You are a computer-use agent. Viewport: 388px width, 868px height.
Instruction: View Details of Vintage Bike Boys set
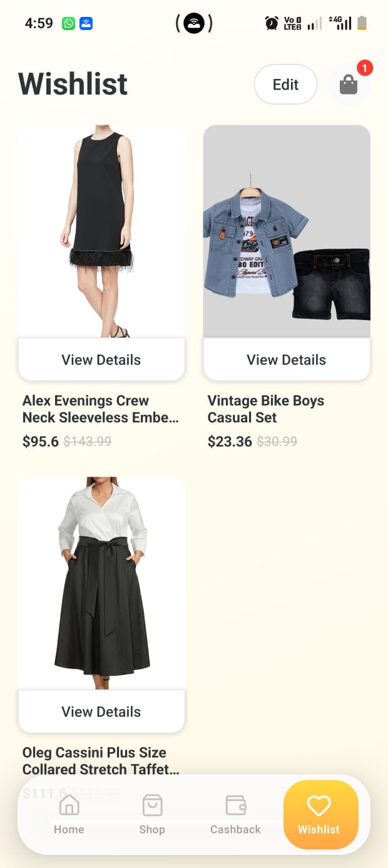pos(287,359)
